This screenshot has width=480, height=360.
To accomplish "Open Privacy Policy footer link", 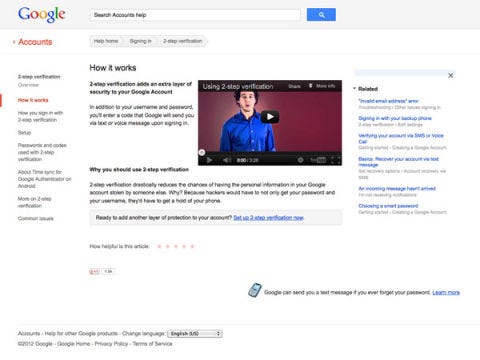I will (x=111, y=344).
